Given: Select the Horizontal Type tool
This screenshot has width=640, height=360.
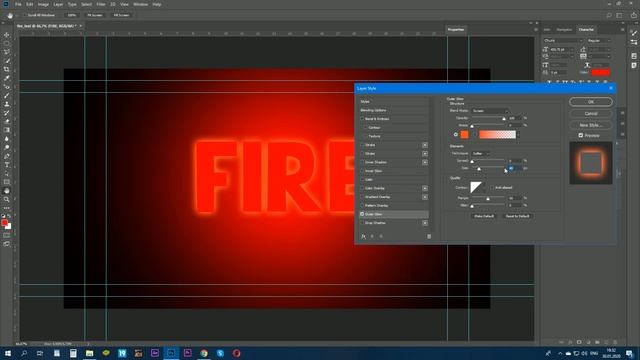Looking at the screenshot, I should tap(7, 164).
